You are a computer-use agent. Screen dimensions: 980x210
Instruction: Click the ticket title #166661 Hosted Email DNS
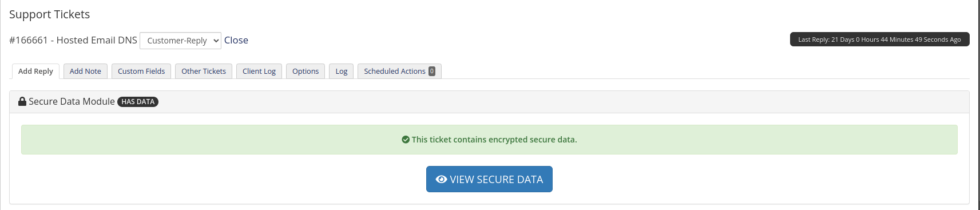73,40
